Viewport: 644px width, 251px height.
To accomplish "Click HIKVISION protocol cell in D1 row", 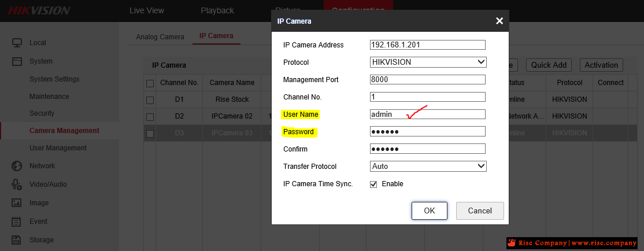I will (569, 99).
